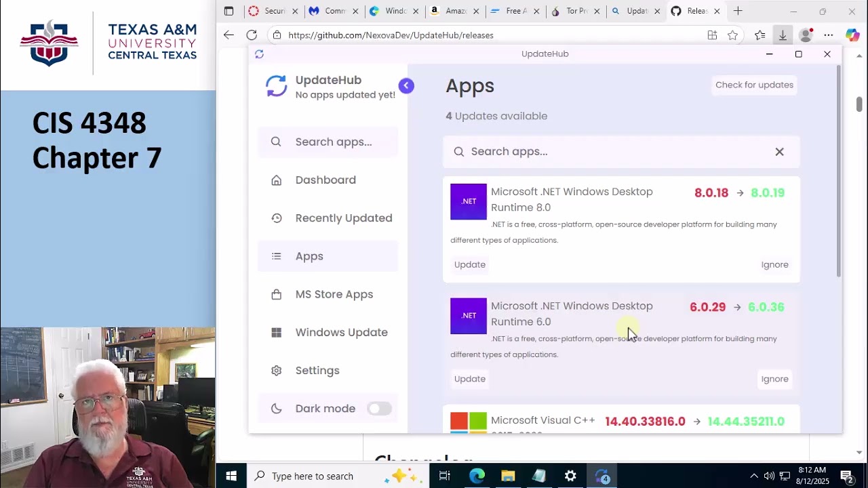Ignore the .NET Runtime 8.0 update
868x488 pixels.
coord(774,264)
